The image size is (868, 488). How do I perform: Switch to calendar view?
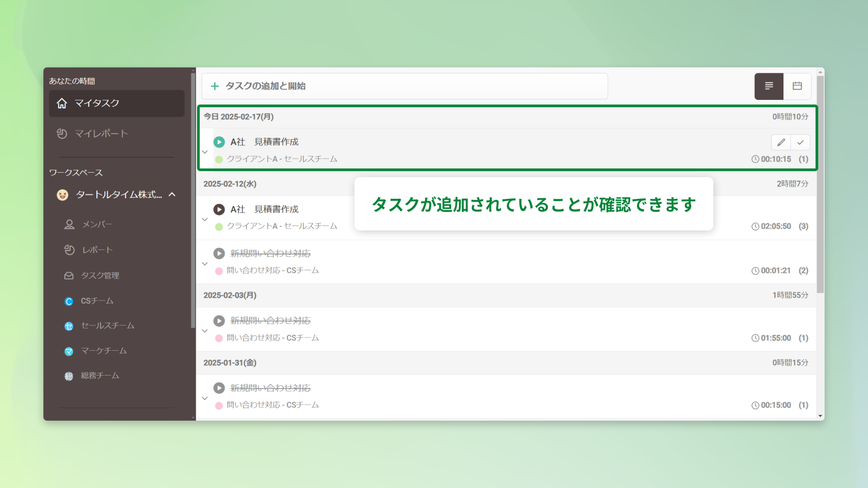(x=797, y=86)
